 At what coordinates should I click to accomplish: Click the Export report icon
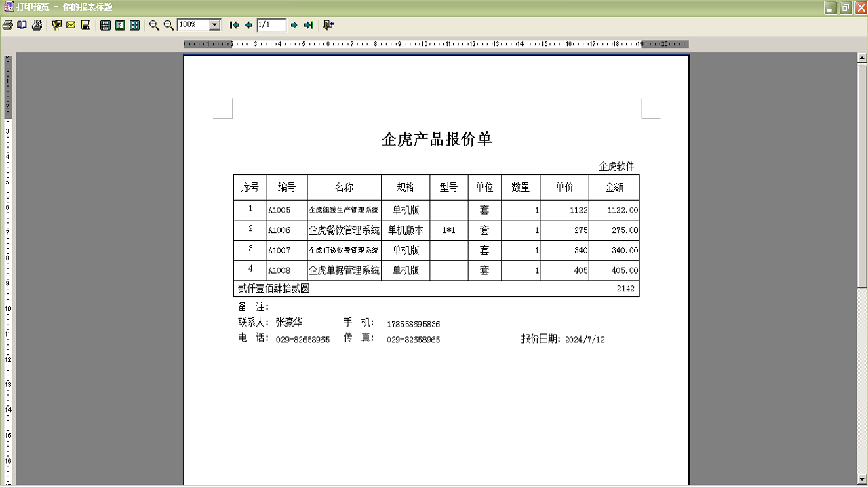[x=57, y=24]
